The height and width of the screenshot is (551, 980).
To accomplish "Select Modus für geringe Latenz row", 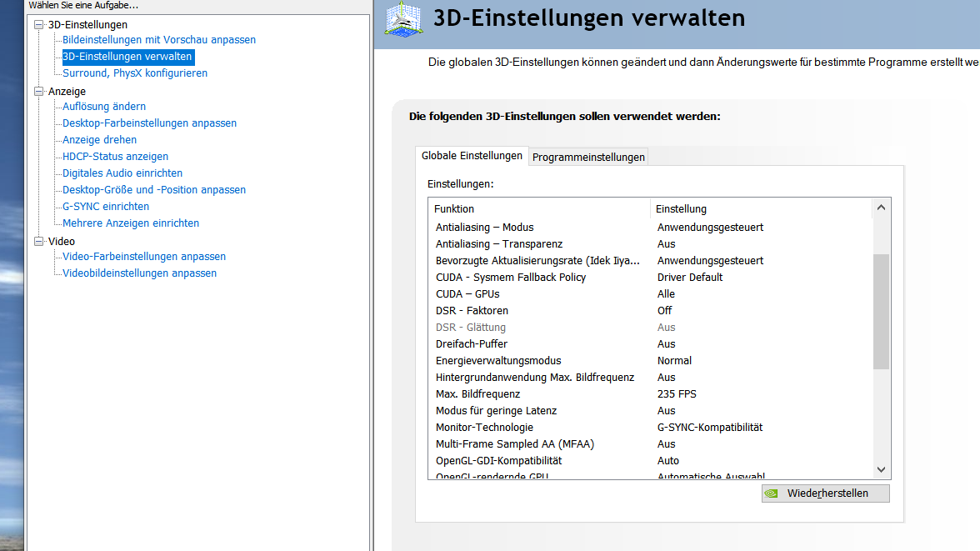I will click(650, 411).
